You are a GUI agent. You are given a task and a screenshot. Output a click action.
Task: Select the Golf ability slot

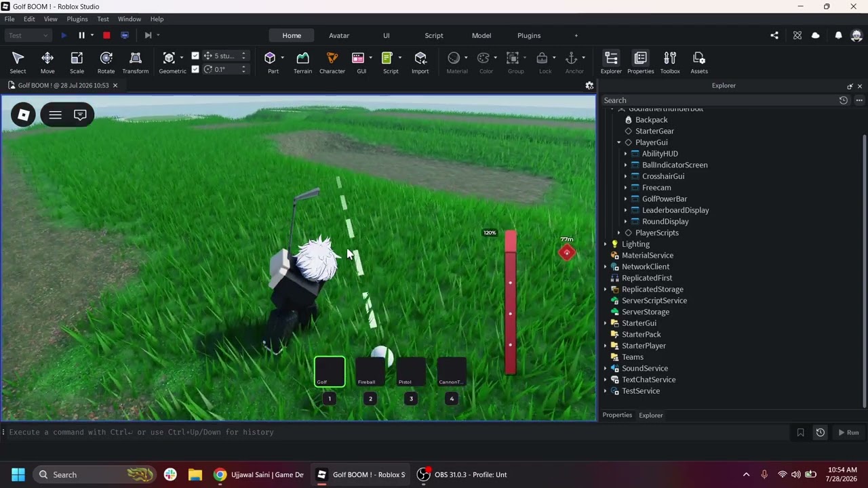(330, 372)
